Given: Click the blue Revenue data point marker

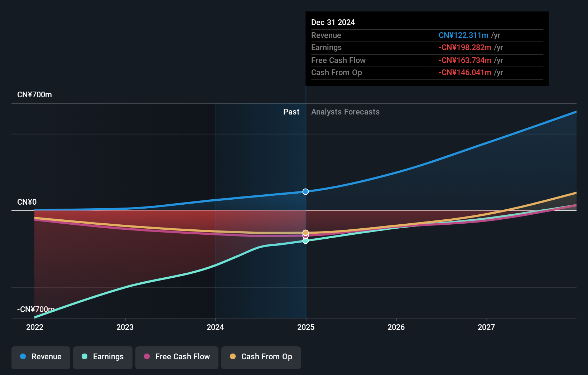Looking at the screenshot, I should pos(305,192).
